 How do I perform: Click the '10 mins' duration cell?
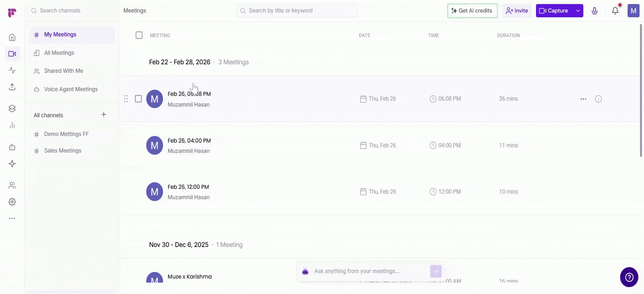[508, 192]
